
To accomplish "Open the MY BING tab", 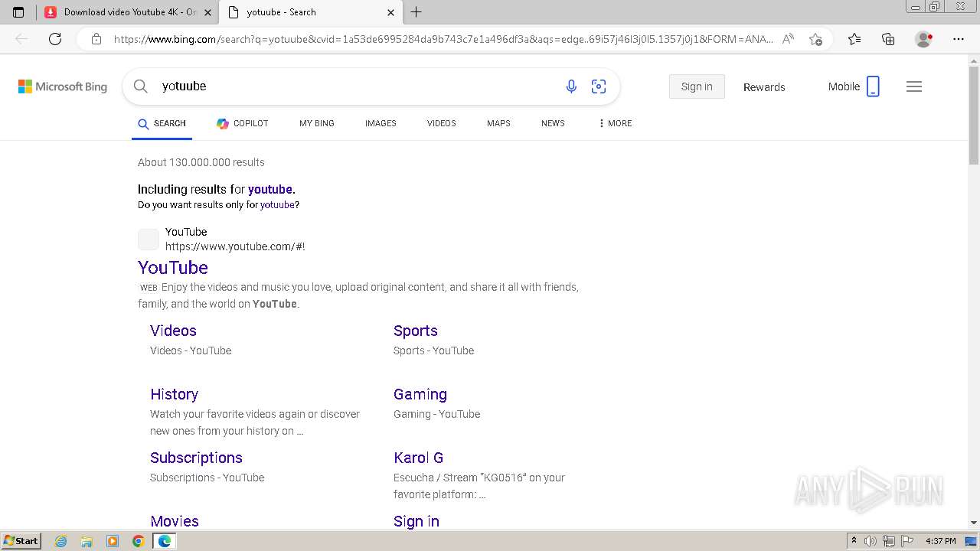I will (x=317, y=123).
